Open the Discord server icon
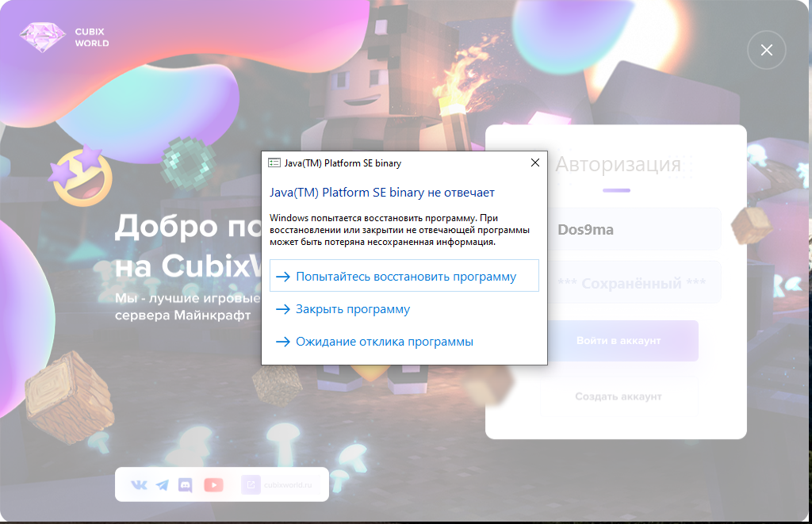 (x=186, y=485)
